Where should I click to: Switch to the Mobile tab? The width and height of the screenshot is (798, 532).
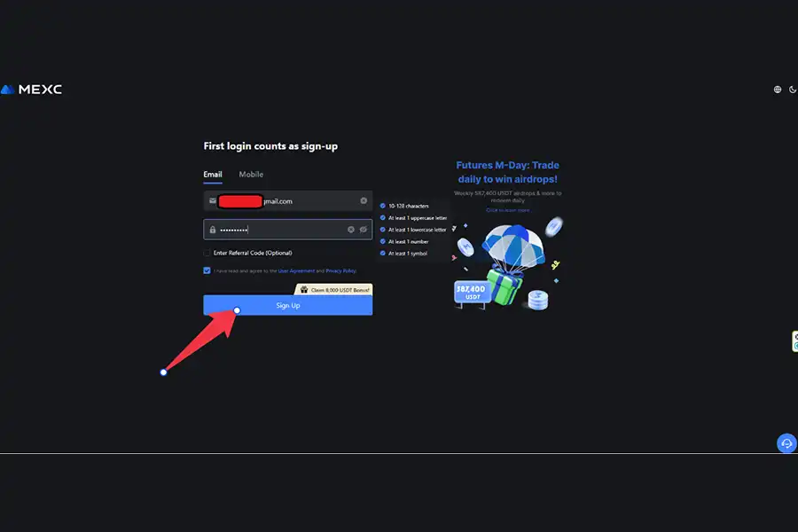(251, 174)
